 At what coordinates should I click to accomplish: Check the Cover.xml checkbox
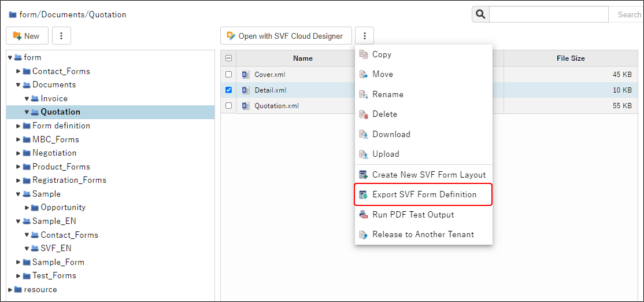228,75
